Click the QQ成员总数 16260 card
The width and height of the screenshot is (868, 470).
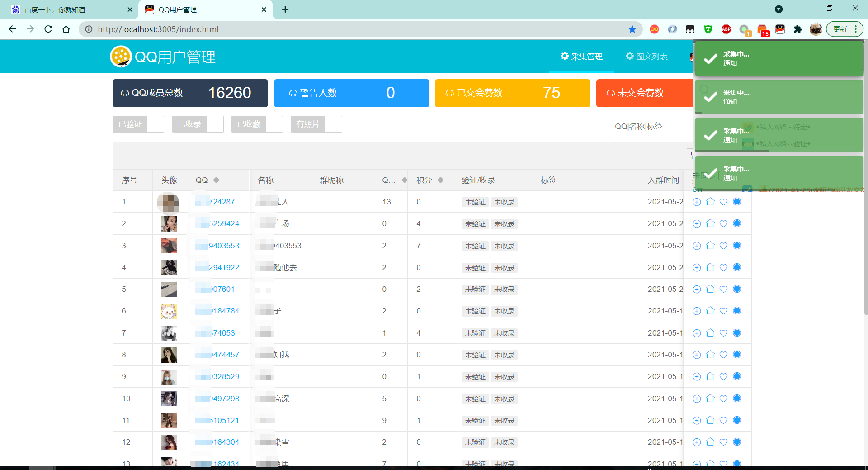190,93
